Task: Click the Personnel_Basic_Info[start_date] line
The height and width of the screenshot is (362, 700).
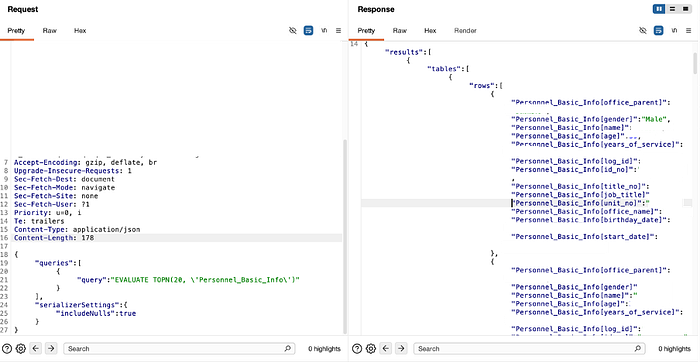Action: point(584,237)
